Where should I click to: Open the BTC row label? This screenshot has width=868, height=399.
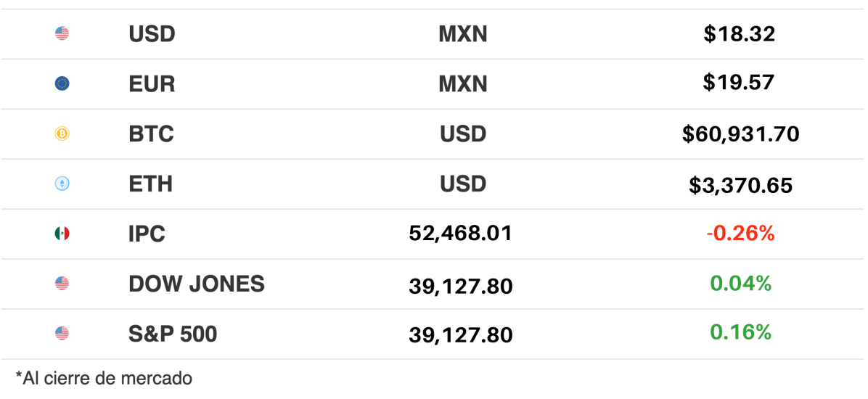click(x=151, y=134)
